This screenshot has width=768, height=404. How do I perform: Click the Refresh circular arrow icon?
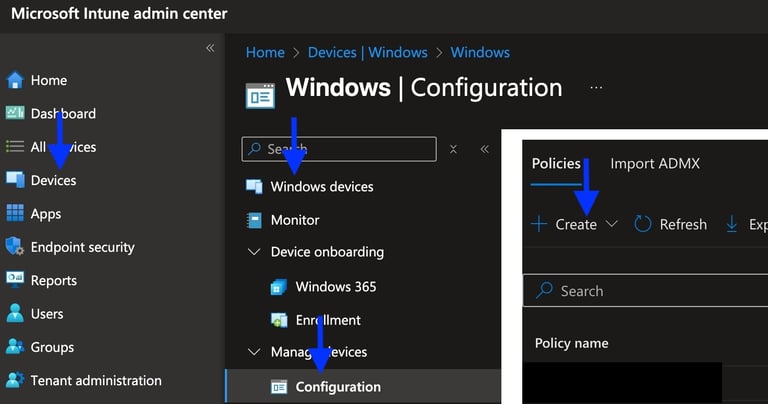point(643,224)
